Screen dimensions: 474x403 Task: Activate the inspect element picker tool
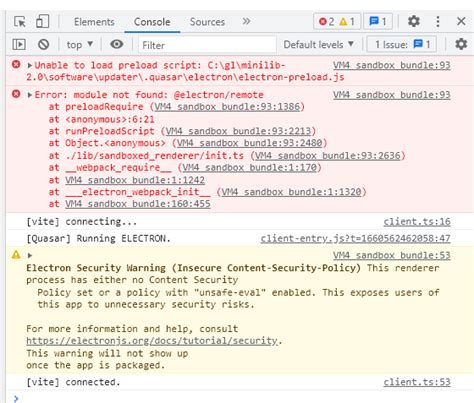[20, 22]
